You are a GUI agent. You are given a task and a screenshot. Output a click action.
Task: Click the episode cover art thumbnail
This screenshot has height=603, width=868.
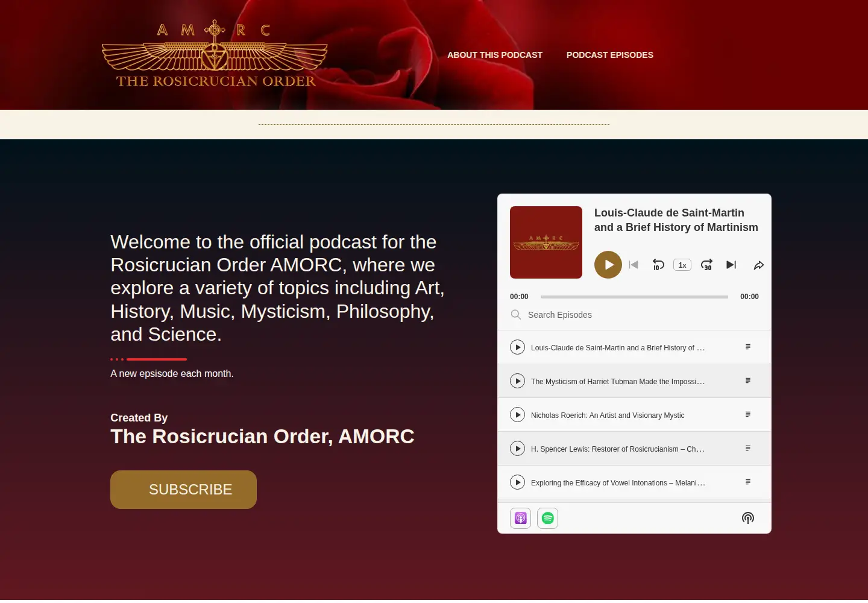pos(546,242)
